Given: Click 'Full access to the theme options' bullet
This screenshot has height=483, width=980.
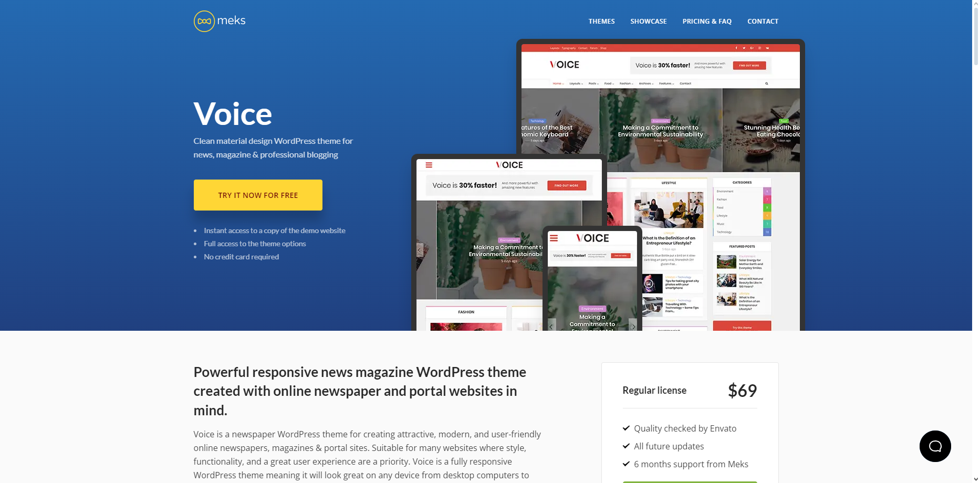Looking at the screenshot, I should pos(255,244).
